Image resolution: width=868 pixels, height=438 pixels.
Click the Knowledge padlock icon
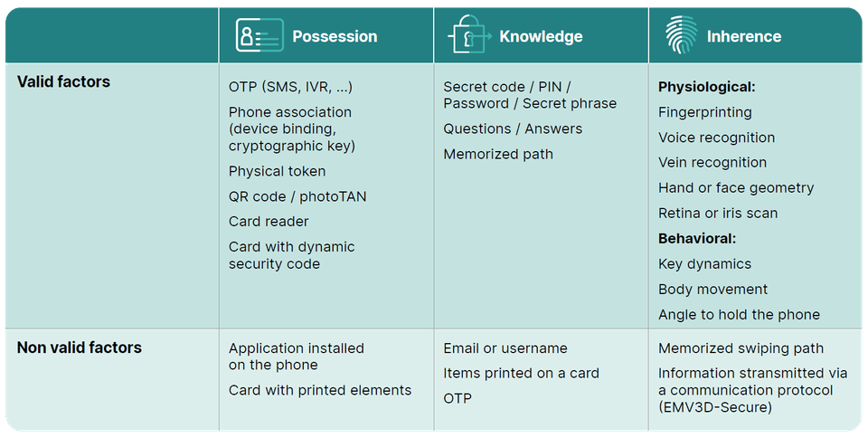[x=469, y=33]
